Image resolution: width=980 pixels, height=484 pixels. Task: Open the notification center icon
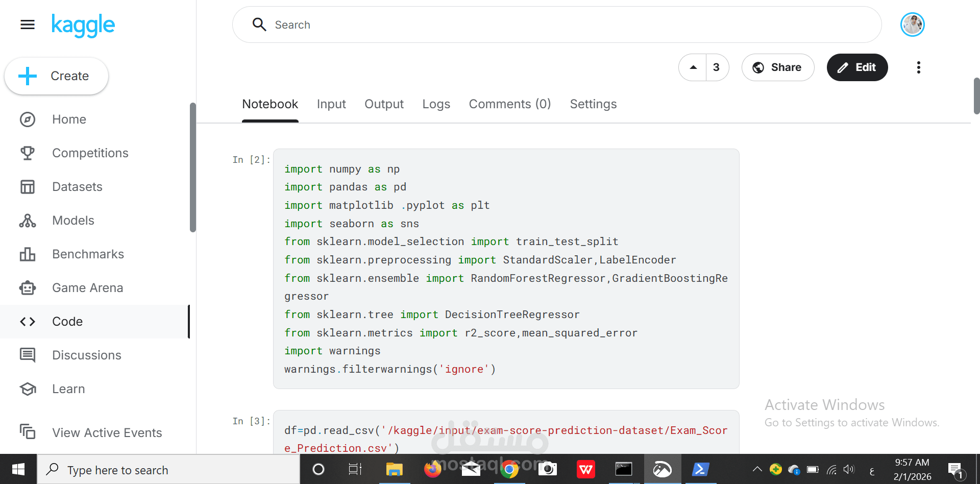click(x=955, y=470)
